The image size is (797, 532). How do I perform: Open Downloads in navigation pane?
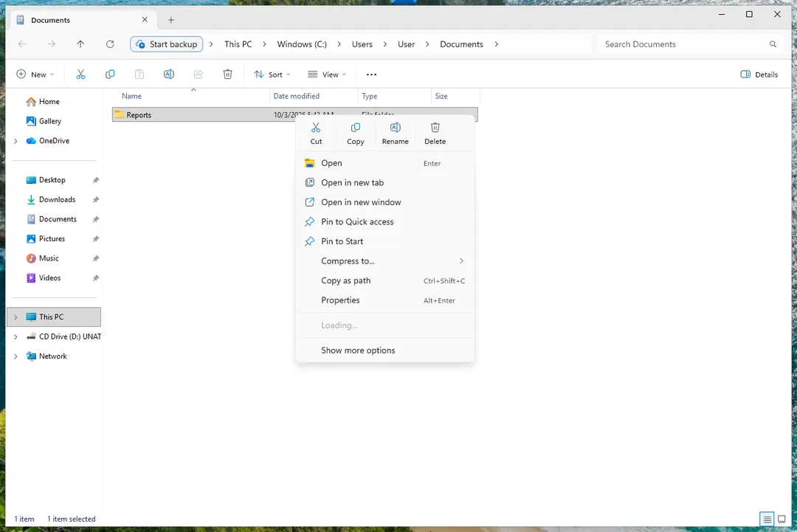click(56, 200)
